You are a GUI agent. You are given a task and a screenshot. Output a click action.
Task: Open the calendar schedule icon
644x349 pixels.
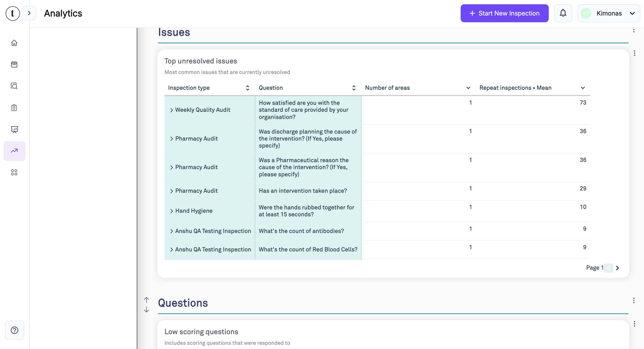14,65
